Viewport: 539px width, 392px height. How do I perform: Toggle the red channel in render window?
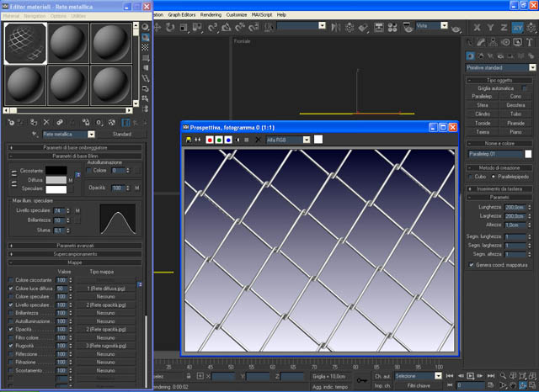[210, 139]
